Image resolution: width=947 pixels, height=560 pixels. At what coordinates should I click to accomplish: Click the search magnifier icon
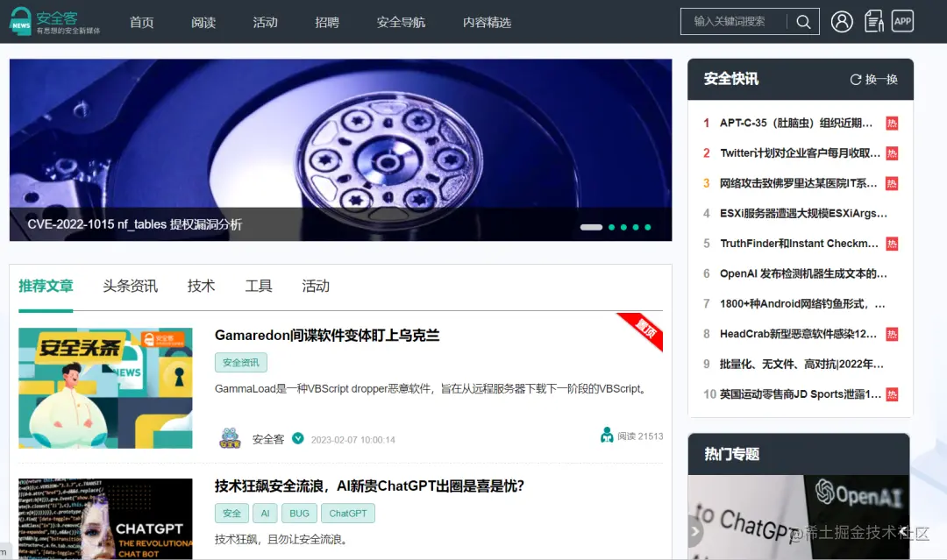[803, 21]
